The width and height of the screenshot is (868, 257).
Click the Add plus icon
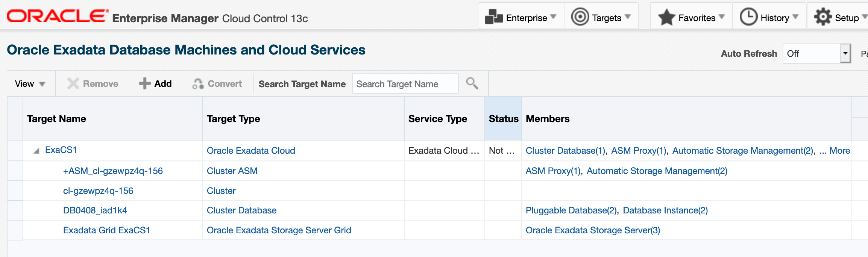(x=144, y=83)
